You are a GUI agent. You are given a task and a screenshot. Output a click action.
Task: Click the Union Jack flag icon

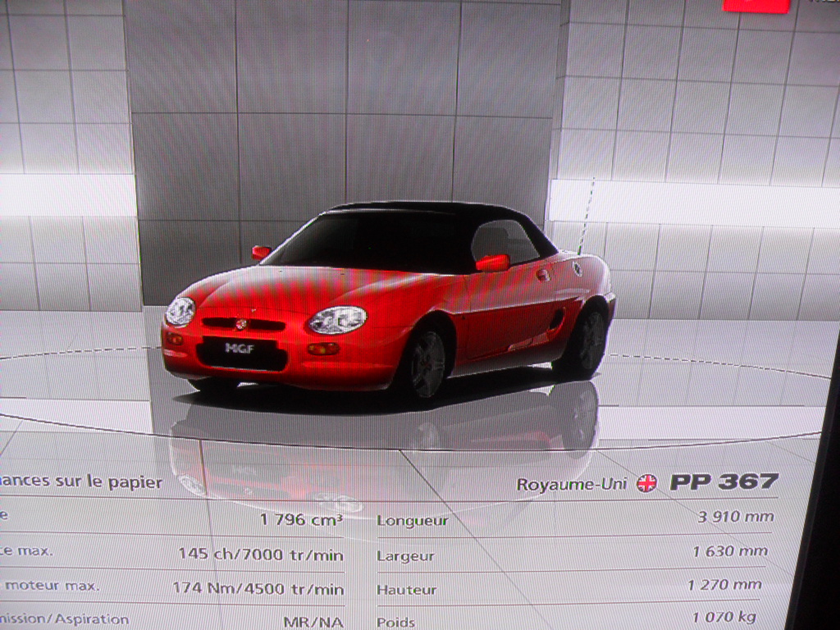646,483
